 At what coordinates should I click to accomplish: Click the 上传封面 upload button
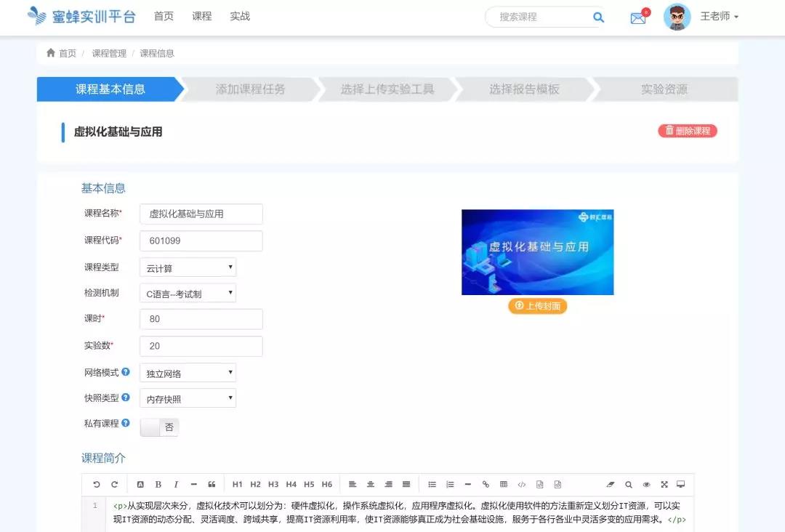click(x=537, y=306)
